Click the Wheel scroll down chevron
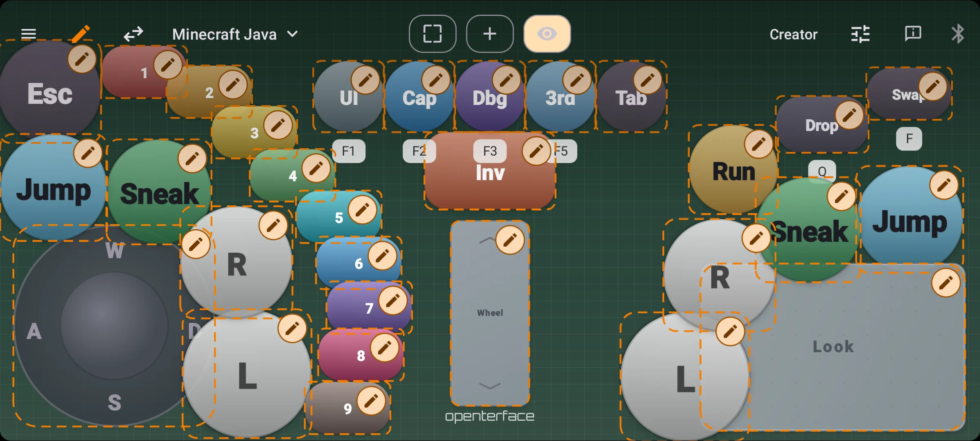The width and height of the screenshot is (980, 441). click(490, 386)
